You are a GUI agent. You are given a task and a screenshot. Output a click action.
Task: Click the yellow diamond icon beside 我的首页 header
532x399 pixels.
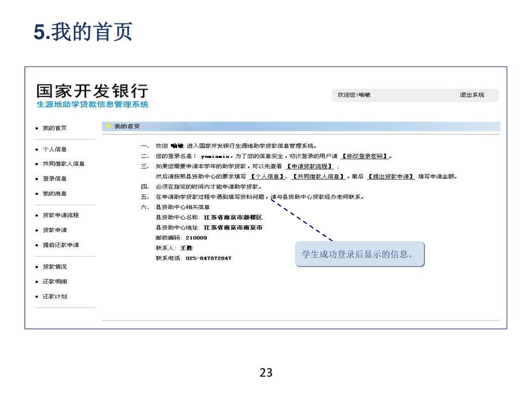[x=108, y=126]
